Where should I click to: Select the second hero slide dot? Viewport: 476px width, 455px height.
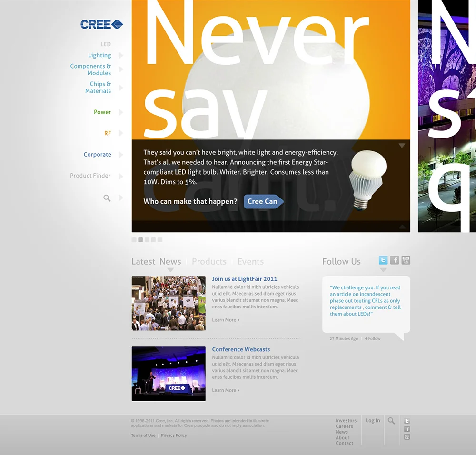(x=140, y=240)
